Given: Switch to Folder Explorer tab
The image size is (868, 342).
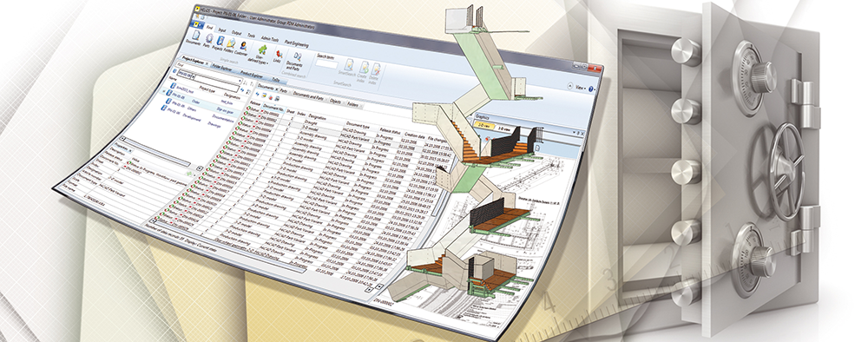Looking at the screenshot, I should point(221,69).
